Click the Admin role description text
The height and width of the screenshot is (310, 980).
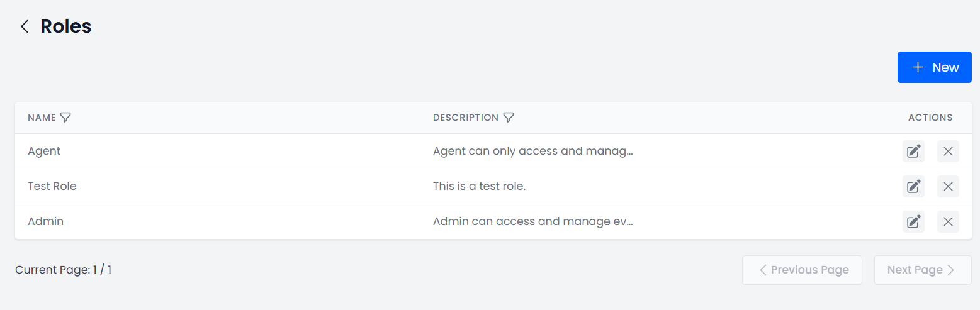click(x=532, y=222)
